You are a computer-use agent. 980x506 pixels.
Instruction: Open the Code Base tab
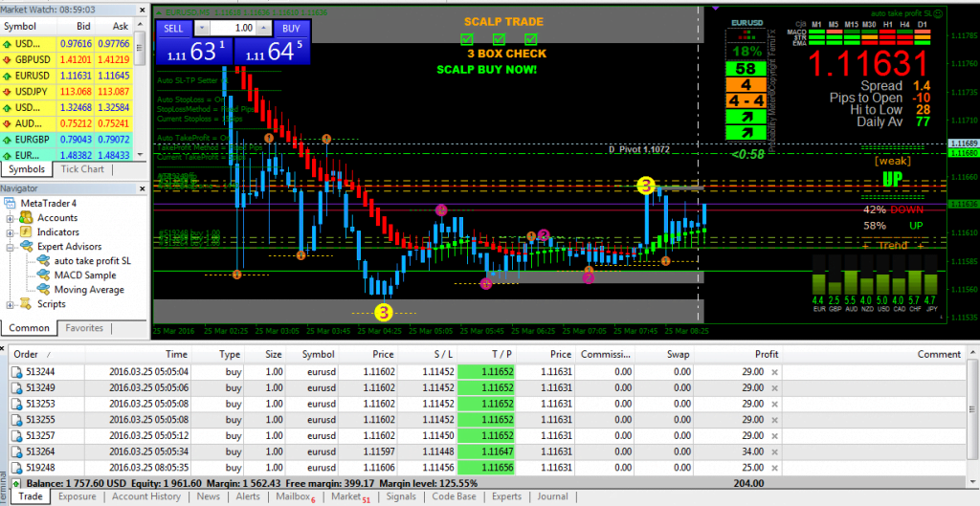coord(454,496)
